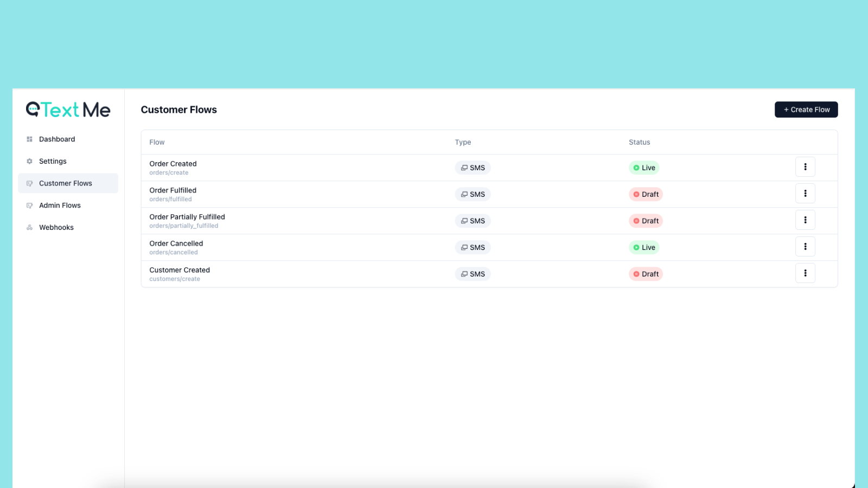Screen dimensions: 868x488
Task: Click the Text Me logo
Action: point(68,110)
